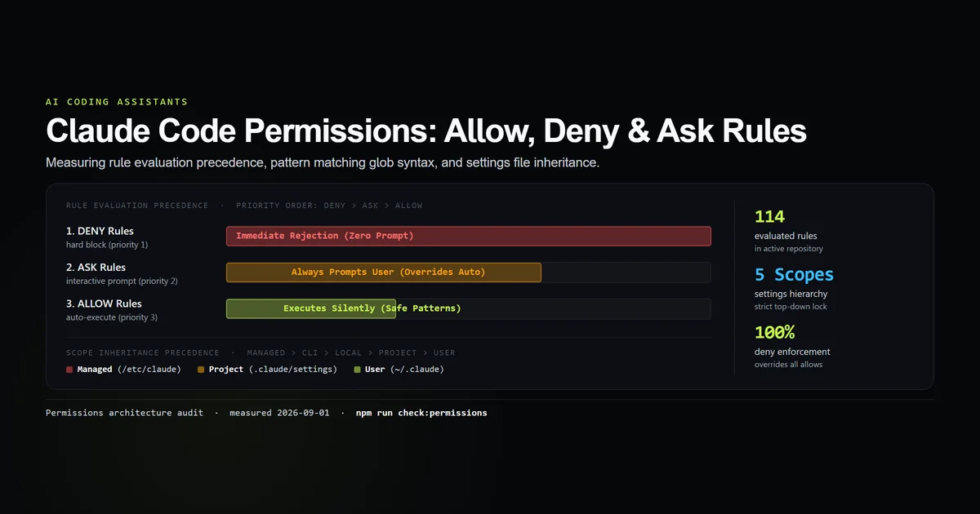Select the orange 'Always Prompts User' bar
This screenshot has width=980, height=514.
(384, 273)
